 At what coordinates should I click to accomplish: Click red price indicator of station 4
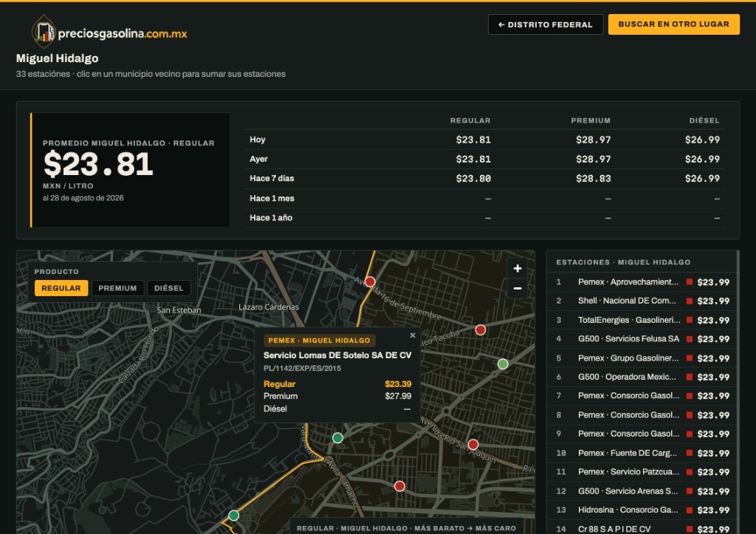coord(690,339)
